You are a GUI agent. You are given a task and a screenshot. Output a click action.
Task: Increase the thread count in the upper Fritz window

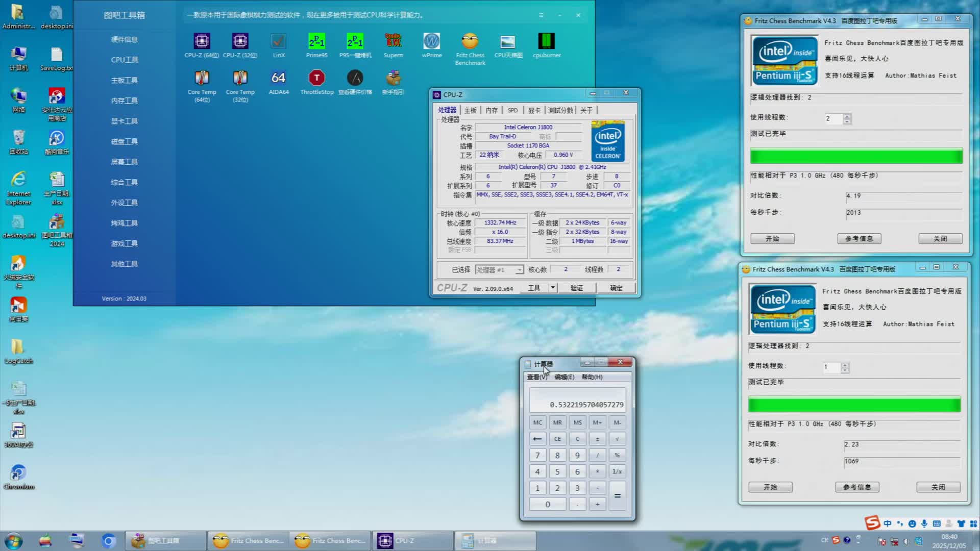[x=847, y=116]
